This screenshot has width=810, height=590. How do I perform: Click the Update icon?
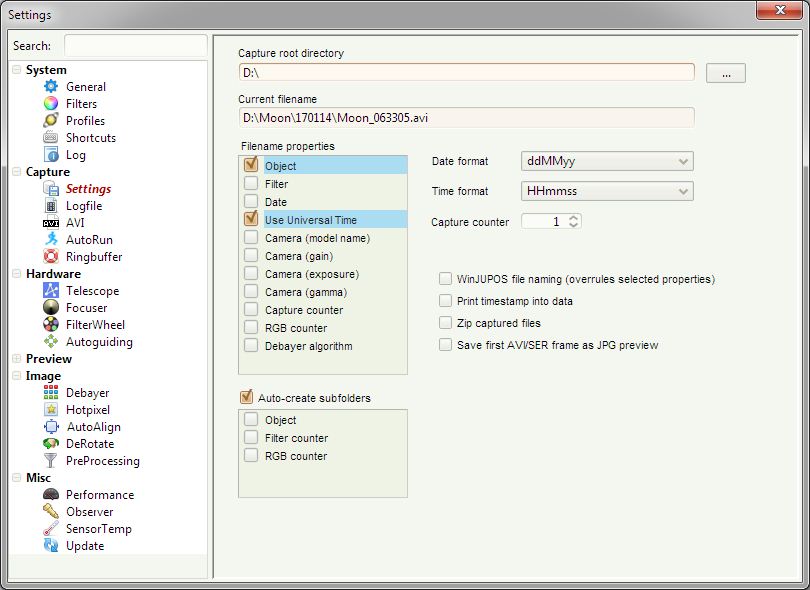[x=51, y=546]
